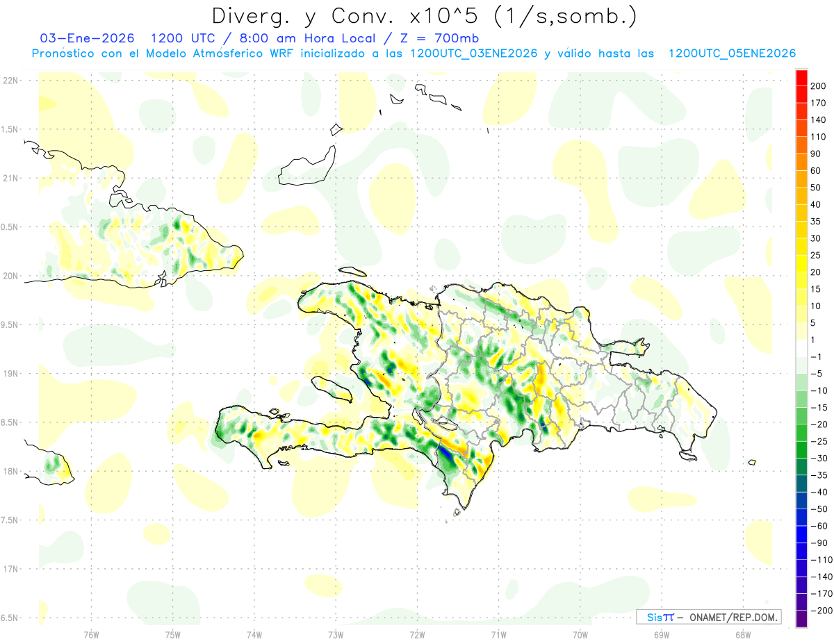Viewport: 834px width, 644px height.
Task: Click the '76W' longitude label
Action: pos(91,634)
